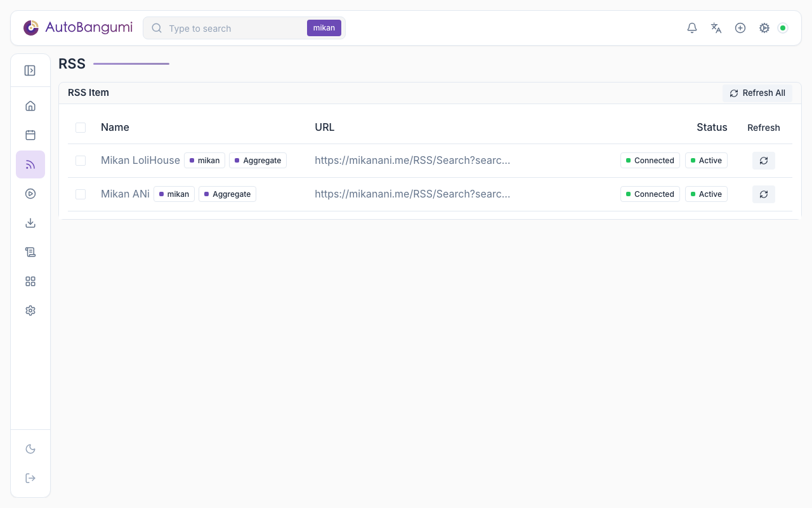Open the notifications bell
This screenshot has width=812, height=508.
pyautogui.click(x=692, y=28)
